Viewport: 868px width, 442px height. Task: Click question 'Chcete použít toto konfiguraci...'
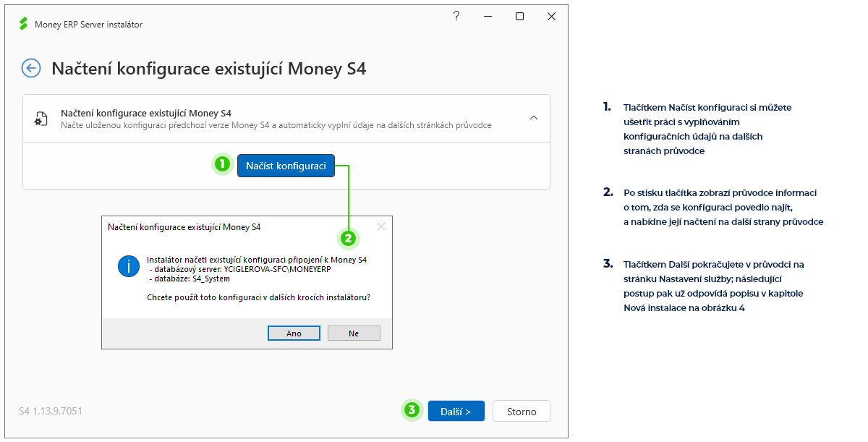[x=259, y=297]
